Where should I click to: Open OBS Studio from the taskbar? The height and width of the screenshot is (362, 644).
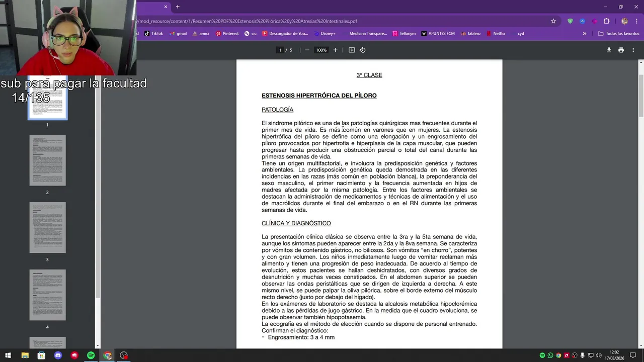pos(124,355)
